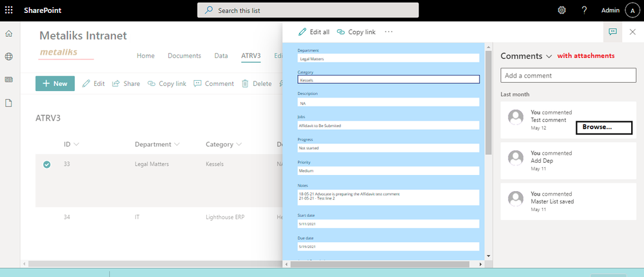Click the IT department cell
This screenshot has height=277, width=644.
137,217
